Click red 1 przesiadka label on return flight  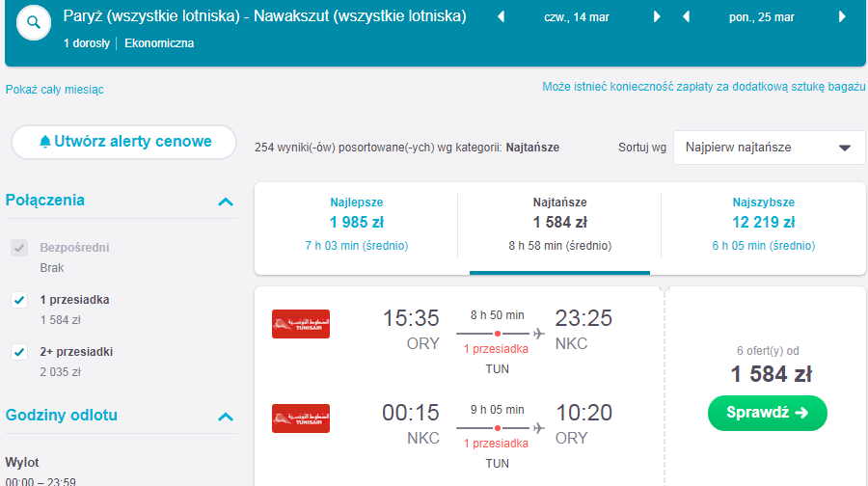pos(496,444)
